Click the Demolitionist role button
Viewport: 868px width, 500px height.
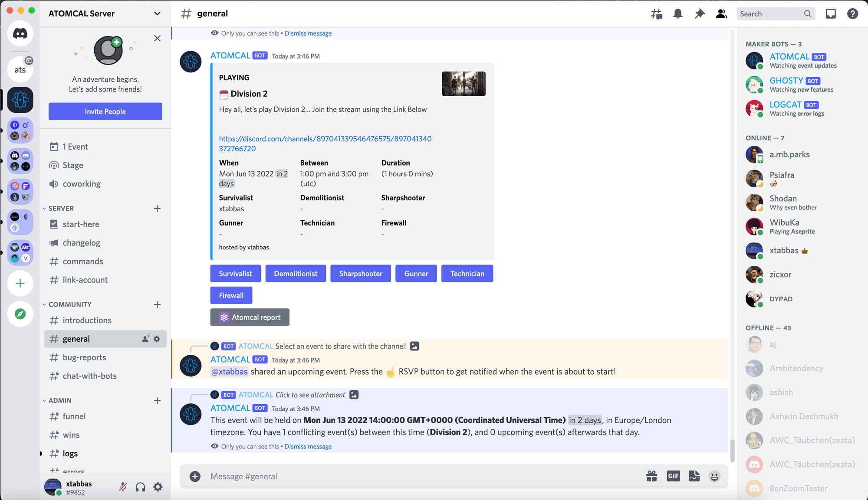point(296,274)
